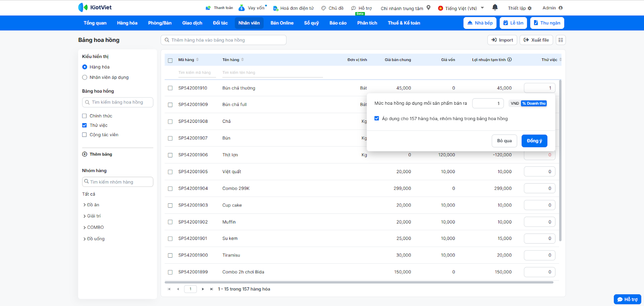The width and height of the screenshot is (644, 306).
Task: Open the column display settings icon
Action: (561, 40)
